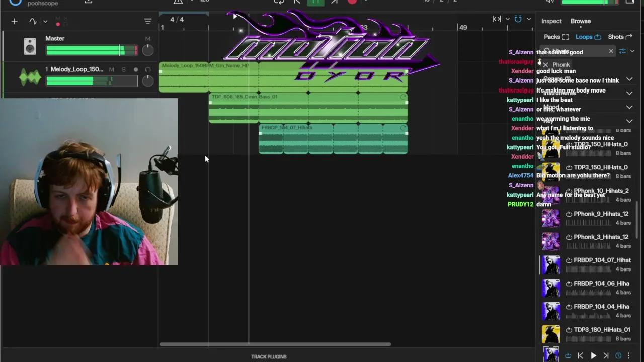
Task: Click the Master track speaker icon
Action: pos(30,47)
